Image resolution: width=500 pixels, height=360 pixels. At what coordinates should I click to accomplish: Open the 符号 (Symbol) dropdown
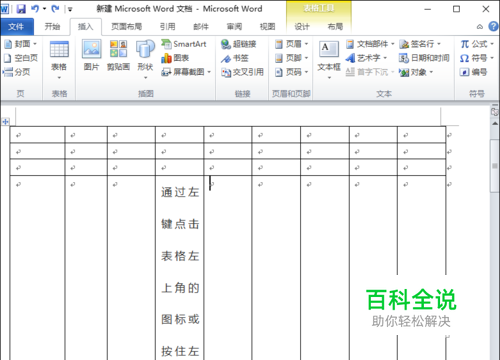pos(477,58)
